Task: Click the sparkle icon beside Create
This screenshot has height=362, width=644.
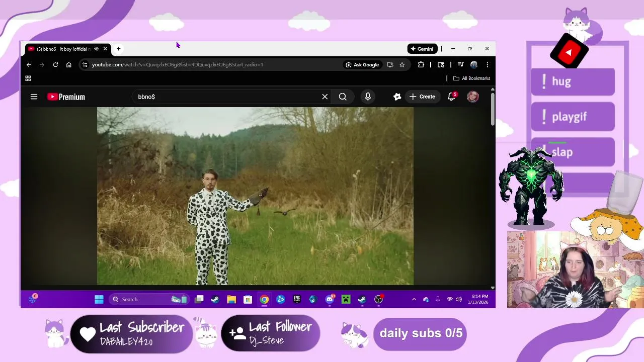Action: pos(397,97)
